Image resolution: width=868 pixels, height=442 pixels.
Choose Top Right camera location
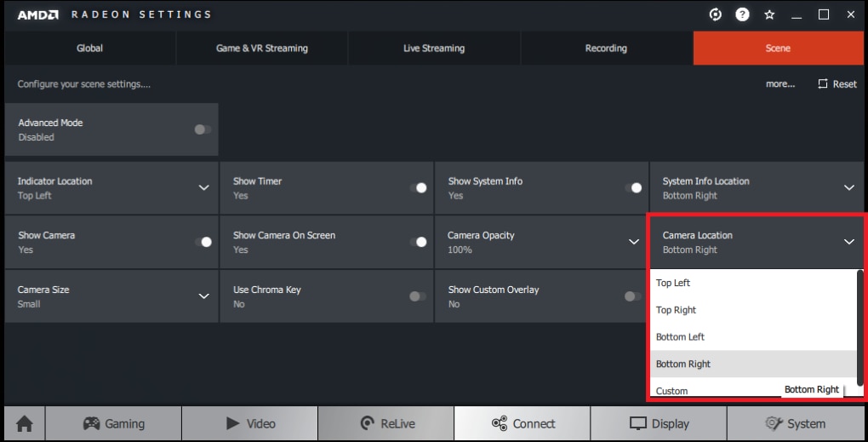753,310
